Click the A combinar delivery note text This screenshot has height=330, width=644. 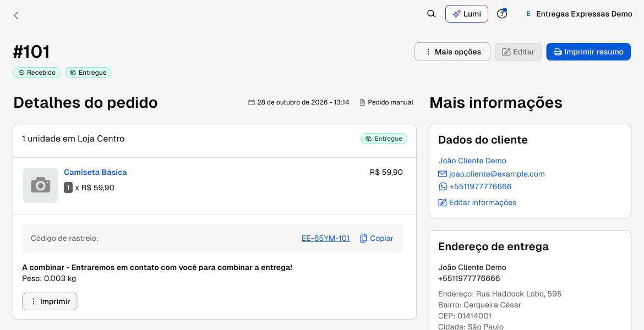tap(157, 268)
